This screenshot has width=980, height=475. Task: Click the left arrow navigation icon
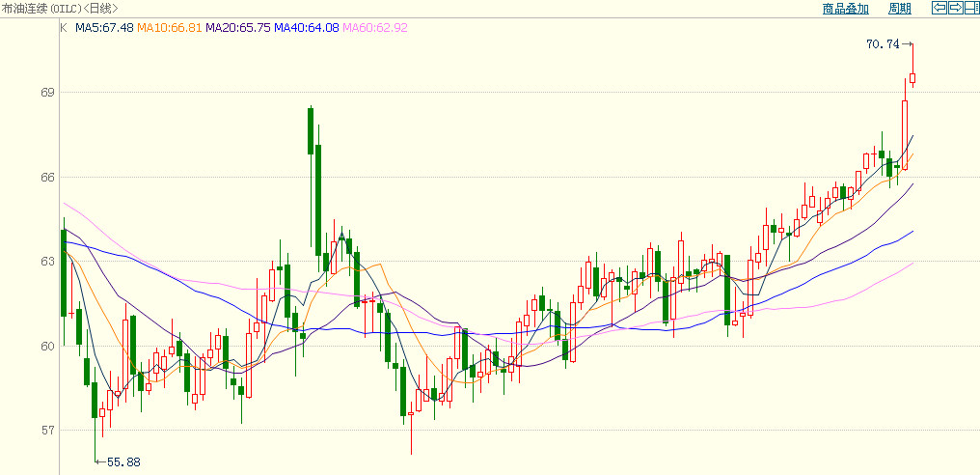[939, 8]
